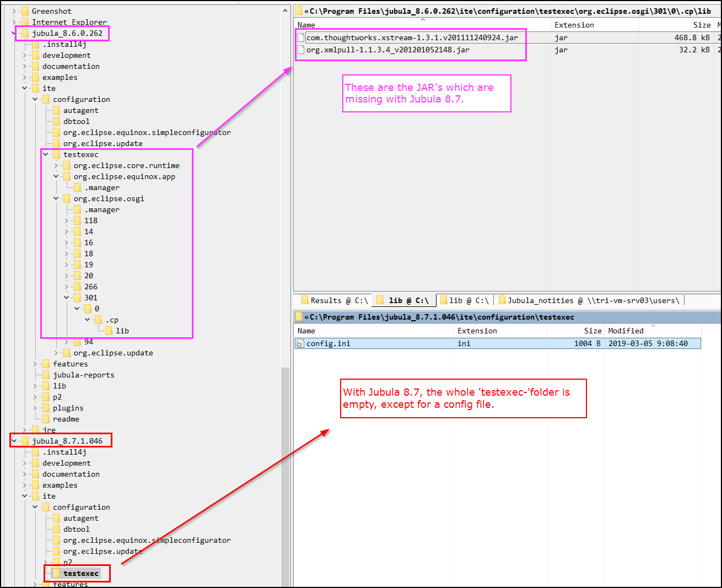
Task: Sort bottom pane by Modified column
Action: click(653, 331)
